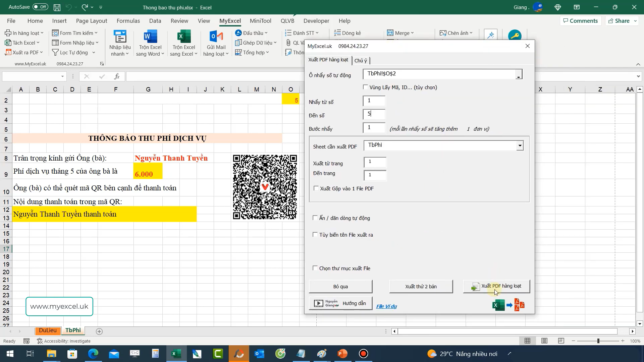Enable "Chọn thư mục xuất File"

tap(315, 268)
